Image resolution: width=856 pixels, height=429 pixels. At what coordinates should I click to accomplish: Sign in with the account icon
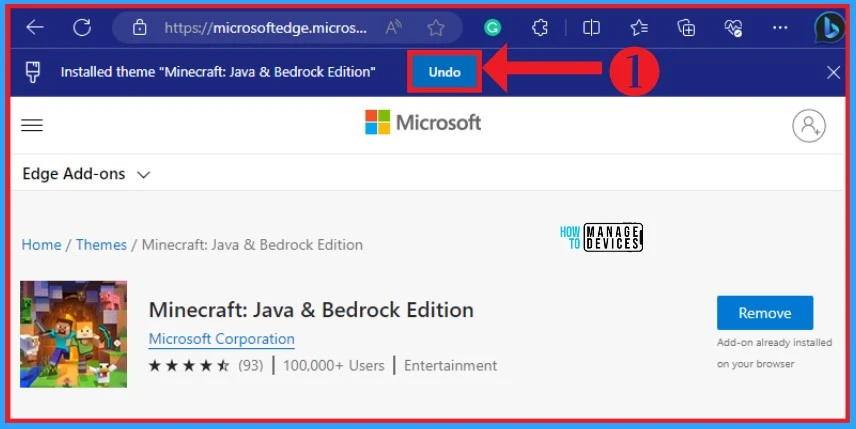coord(809,126)
